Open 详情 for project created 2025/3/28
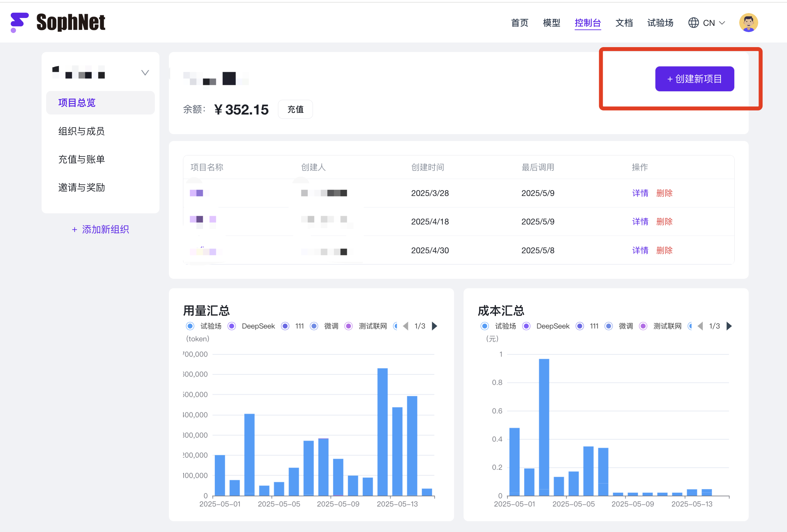The image size is (787, 532). (640, 193)
